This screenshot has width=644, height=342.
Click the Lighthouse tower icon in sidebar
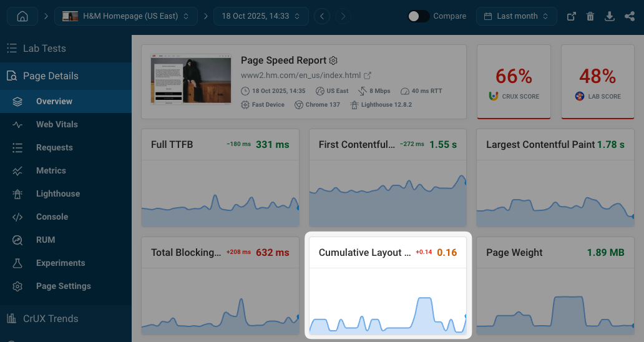[17, 194]
